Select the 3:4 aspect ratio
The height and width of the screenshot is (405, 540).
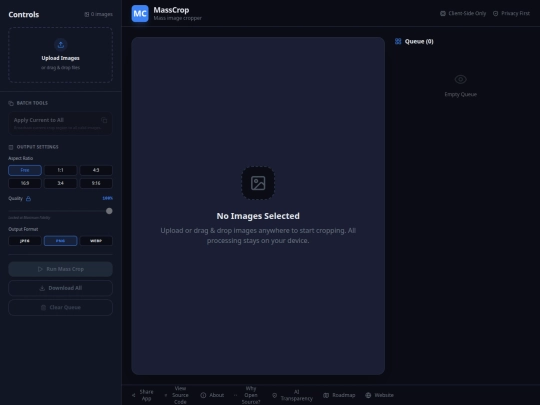[60, 183]
